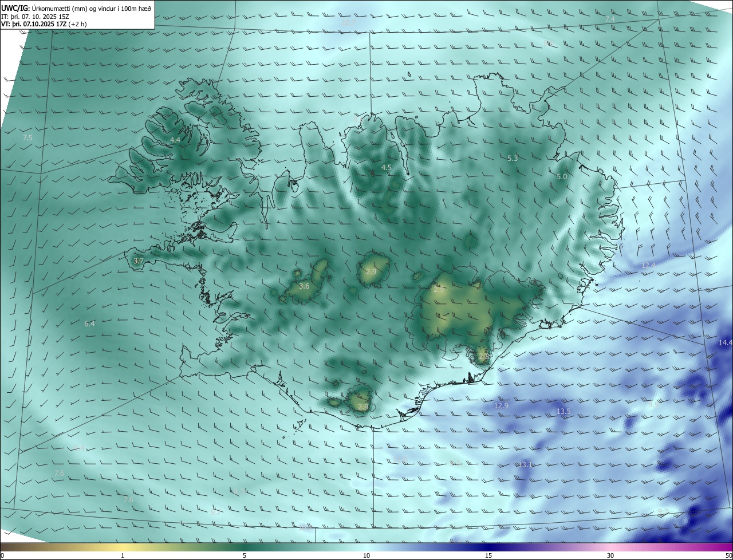The image size is (733, 560).
Task: Select the 2.5 value on Vatnajökull
Action: tap(439, 290)
